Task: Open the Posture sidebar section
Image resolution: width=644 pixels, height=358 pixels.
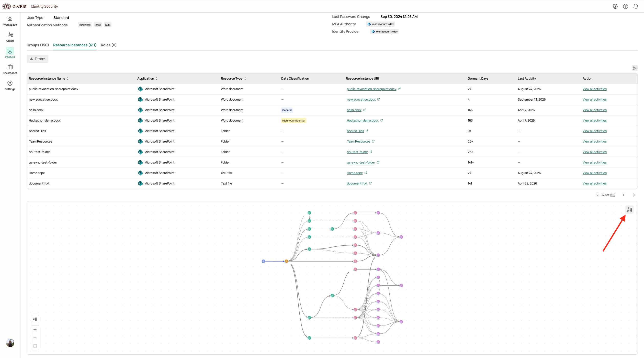Action: pyautogui.click(x=10, y=53)
